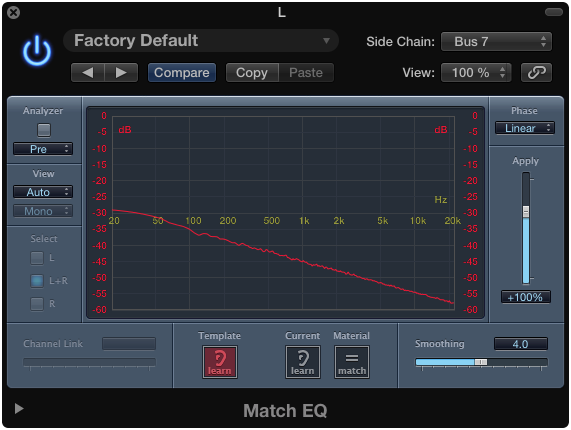
Task: Click the pill button in title bar corner
Action: pyautogui.click(x=554, y=12)
